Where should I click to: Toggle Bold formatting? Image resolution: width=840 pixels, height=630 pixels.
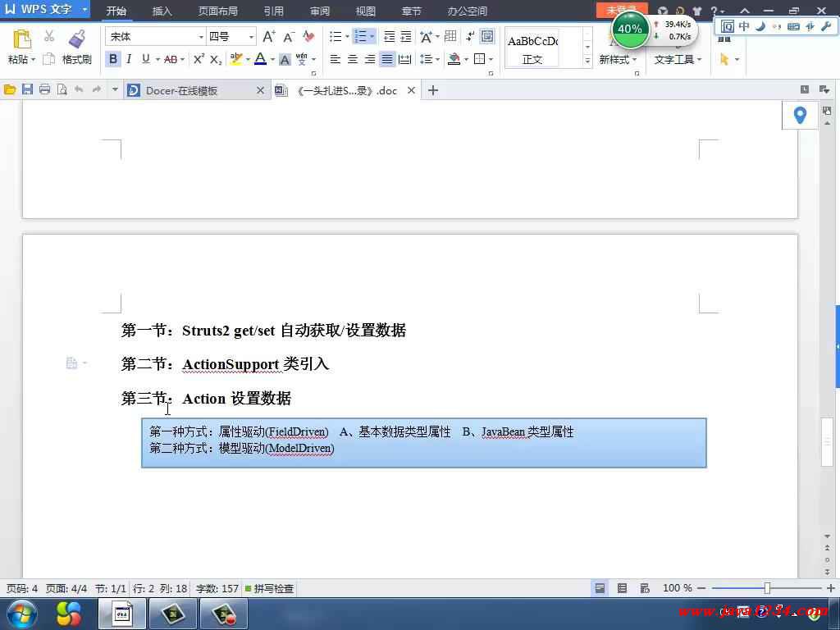113,59
